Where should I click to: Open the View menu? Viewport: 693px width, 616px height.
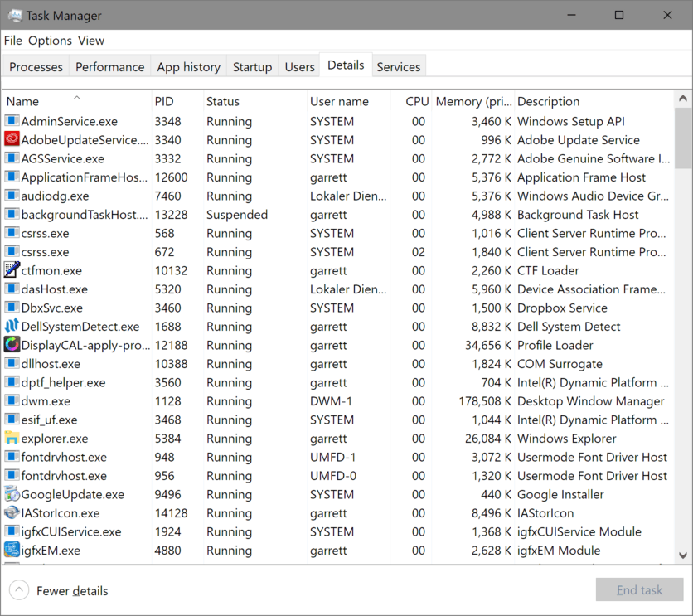(x=91, y=41)
